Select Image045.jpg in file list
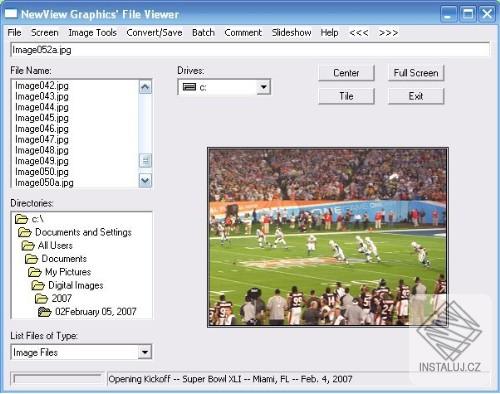Image resolution: width=500 pixels, height=394 pixels. [42, 118]
